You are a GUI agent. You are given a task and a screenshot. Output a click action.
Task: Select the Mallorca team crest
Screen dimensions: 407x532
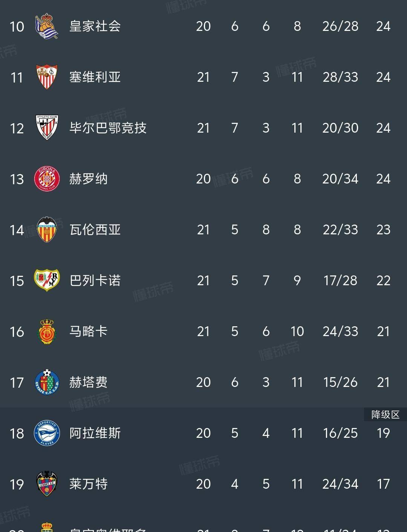click(46, 331)
